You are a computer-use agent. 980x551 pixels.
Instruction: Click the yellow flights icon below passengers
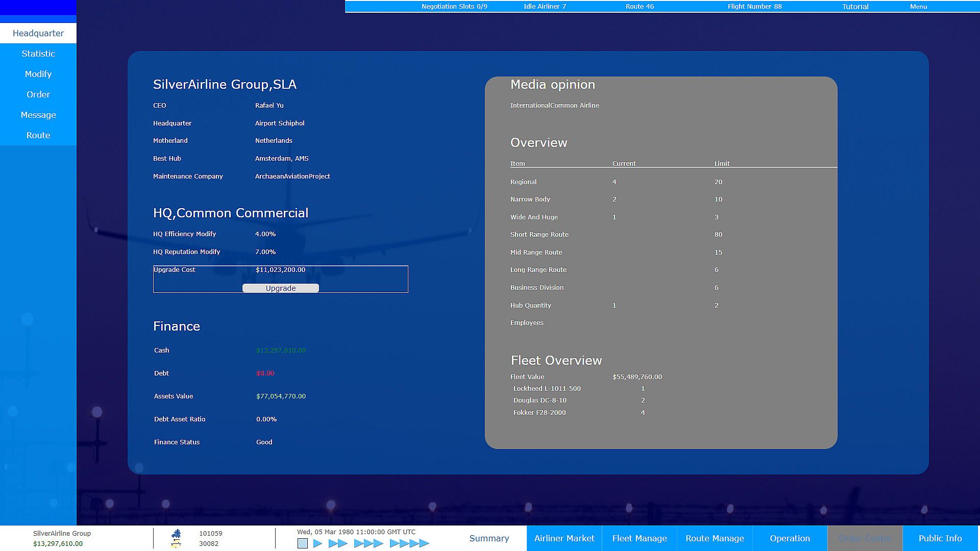tap(177, 544)
